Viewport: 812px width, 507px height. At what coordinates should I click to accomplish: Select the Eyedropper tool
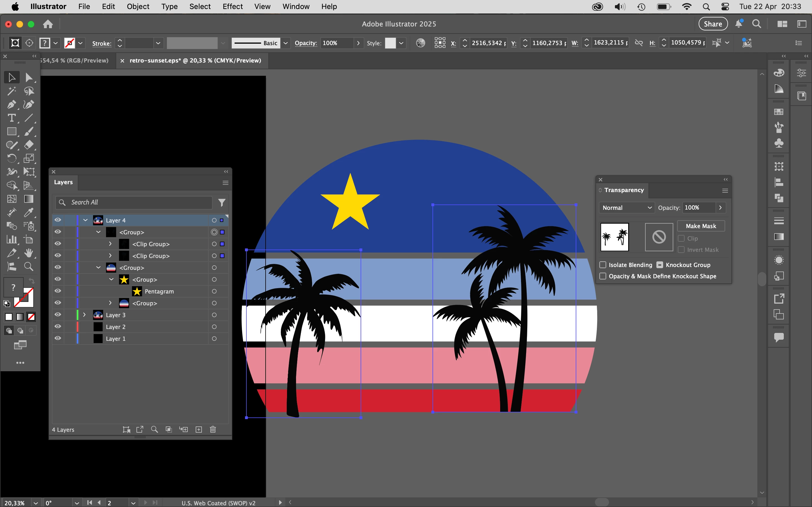pyautogui.click(x=29, y=213)
